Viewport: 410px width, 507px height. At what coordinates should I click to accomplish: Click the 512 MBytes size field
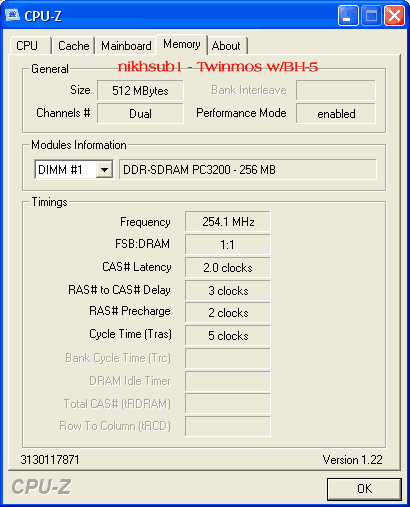[x=140, y=90]
